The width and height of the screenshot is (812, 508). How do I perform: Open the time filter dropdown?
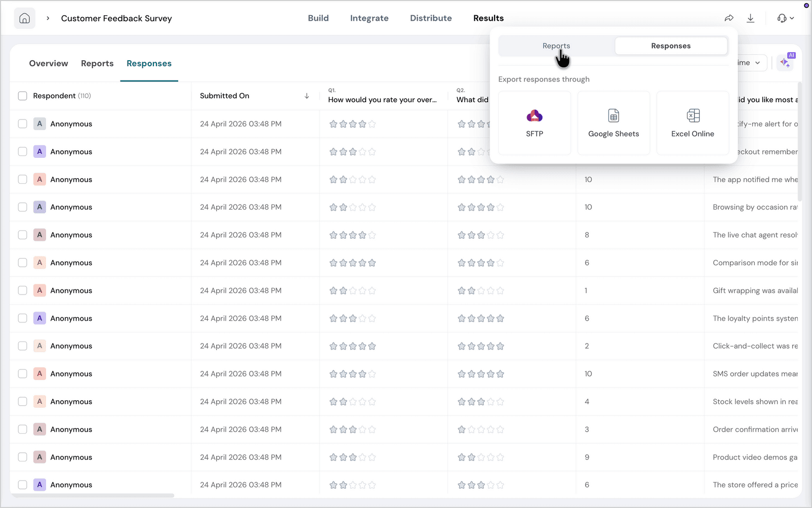(752, 63)
